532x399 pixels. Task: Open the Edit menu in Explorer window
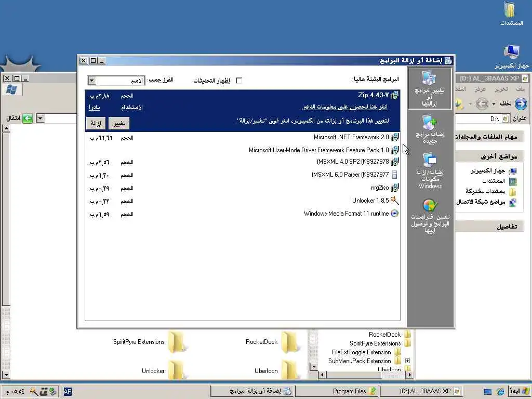[501, 89]
